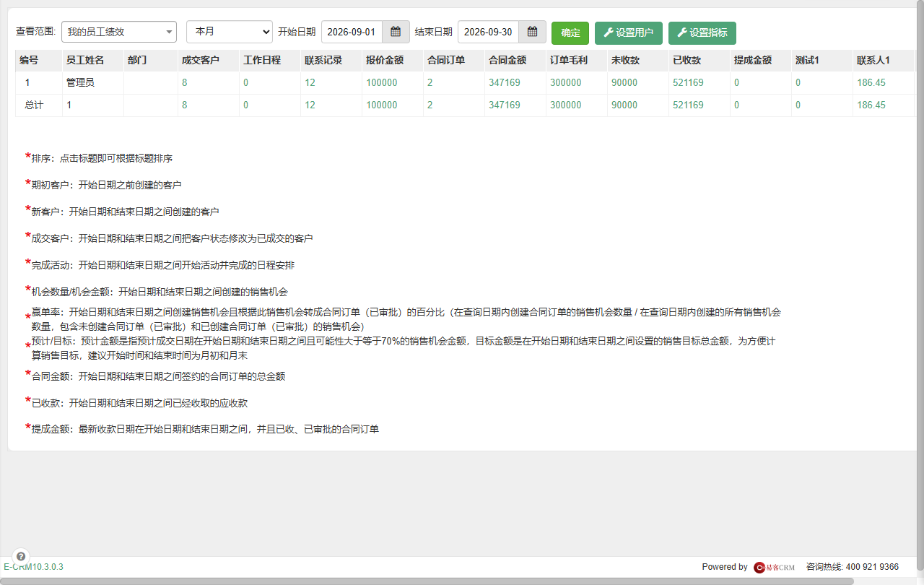
Task: Click 未收款 90000 in 总计 row
Action: click(x=624, y=105)
